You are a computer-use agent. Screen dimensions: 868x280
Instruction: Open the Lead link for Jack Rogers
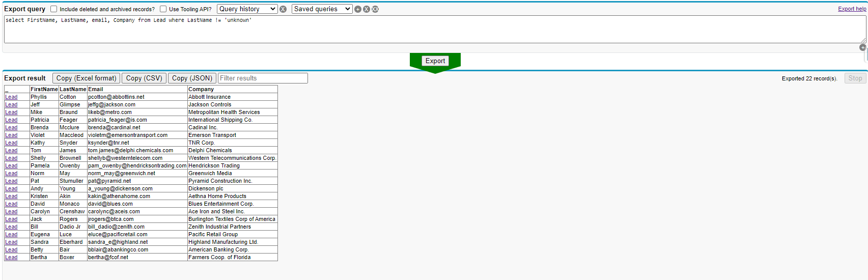point(11,219)
